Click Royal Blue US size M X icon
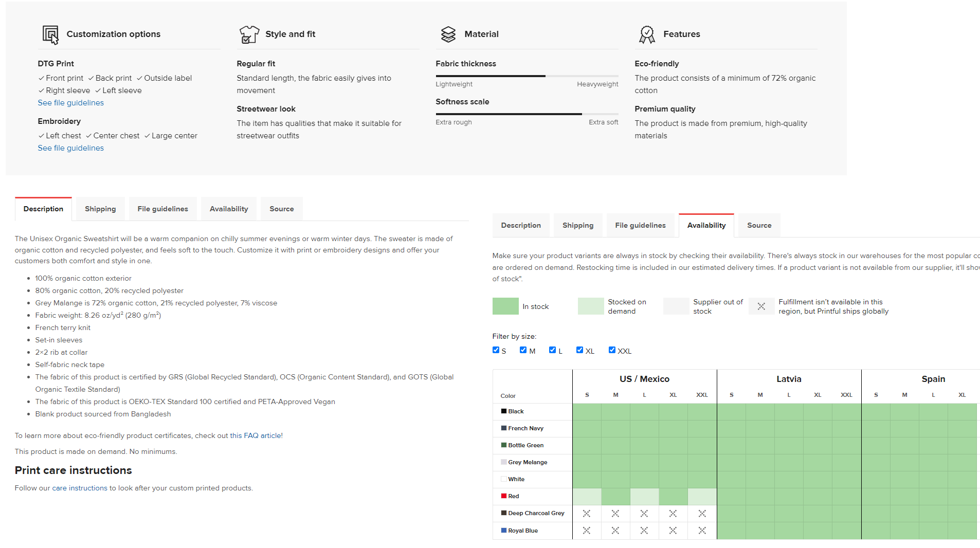 pos(615,531)
